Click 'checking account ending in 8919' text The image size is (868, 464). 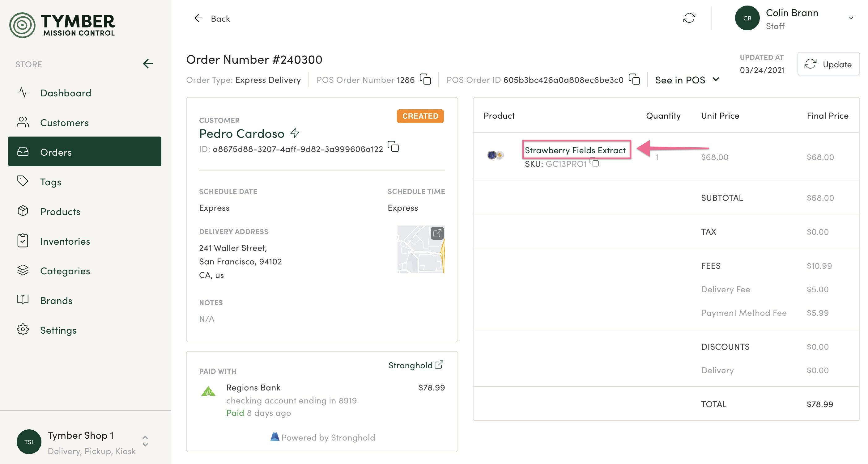pyautogui.click(x=291, y=400)
